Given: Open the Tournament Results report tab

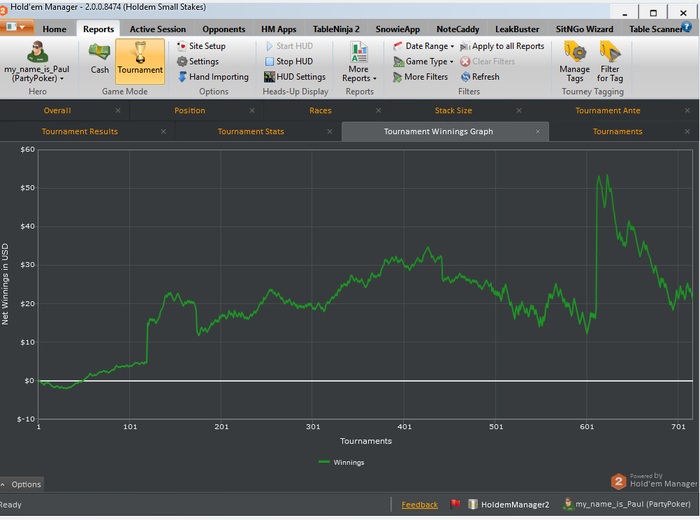Looking at the screenshot, I should pos(79,132).
